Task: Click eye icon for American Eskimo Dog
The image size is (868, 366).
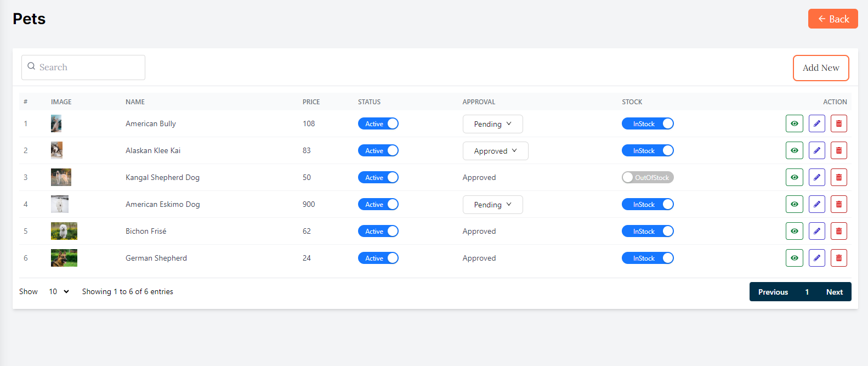Action: point(794,204)
